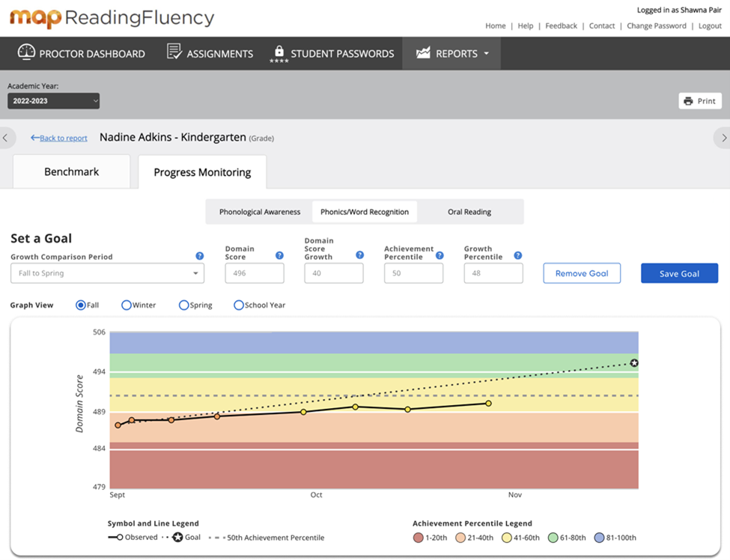Select the Proctor Dashboard gauge icon
The height and width of the screenshot is (560, 730).
[x=26, y=53]
